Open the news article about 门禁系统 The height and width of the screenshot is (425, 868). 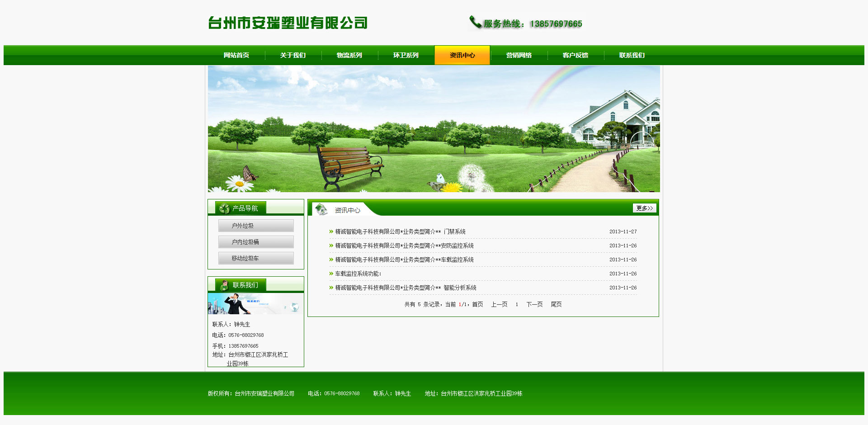click(400, 231)
